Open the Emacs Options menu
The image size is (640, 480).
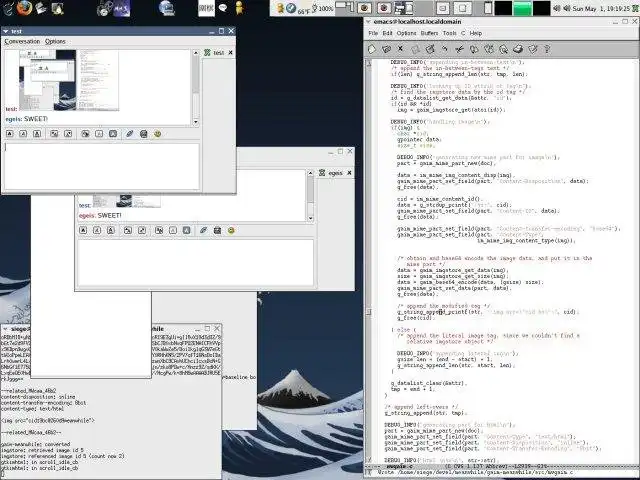coord(407,33)
